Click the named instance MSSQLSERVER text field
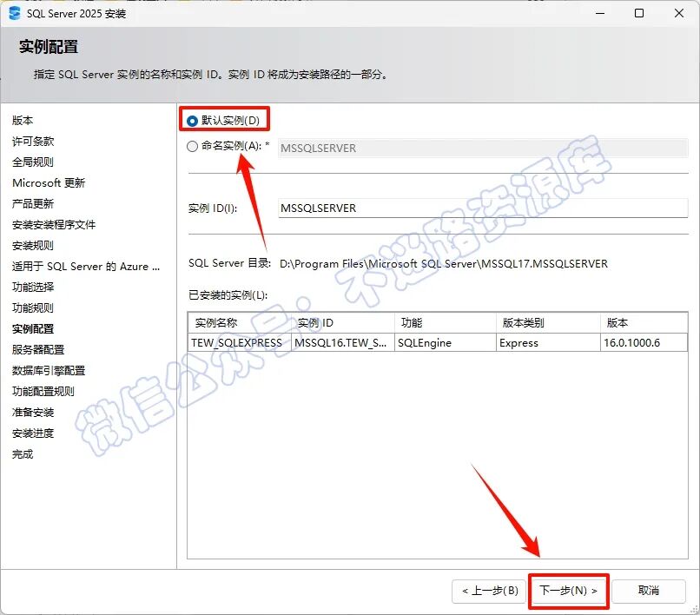 click(x=483, y=149)
